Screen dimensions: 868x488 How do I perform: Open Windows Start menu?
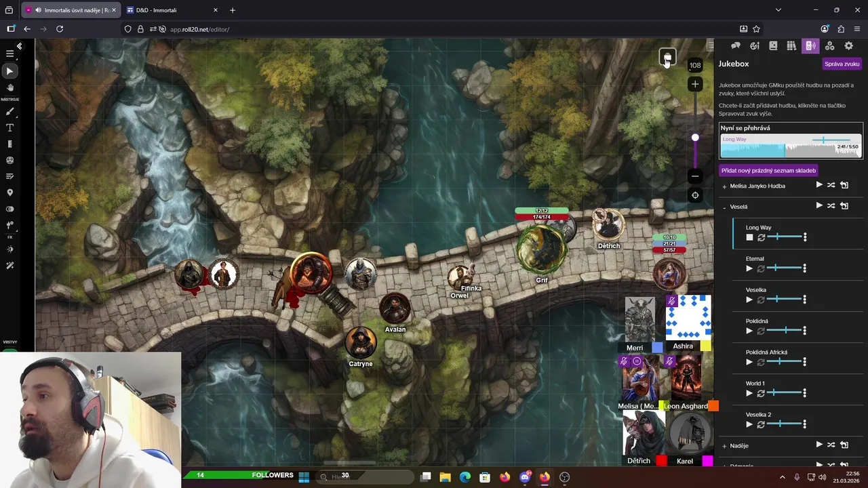click(x=304, y=477)
